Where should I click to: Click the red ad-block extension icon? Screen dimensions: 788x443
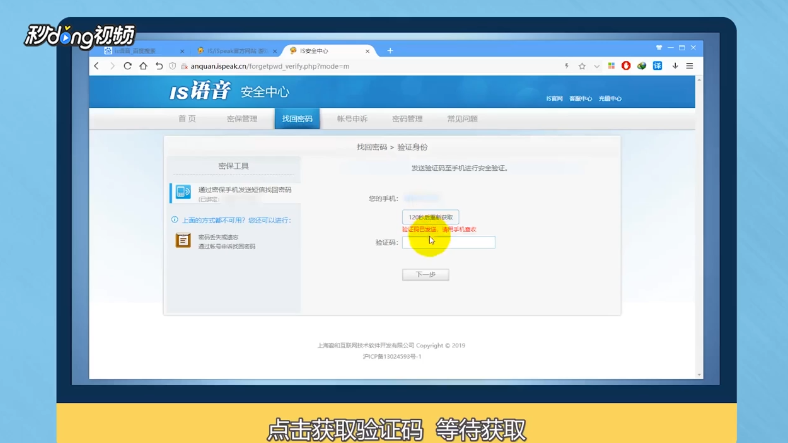[626, 66]
